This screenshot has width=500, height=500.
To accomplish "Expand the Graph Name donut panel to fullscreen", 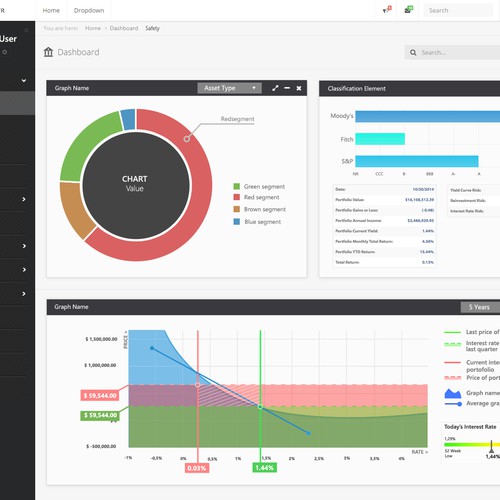I will point(275,88).
